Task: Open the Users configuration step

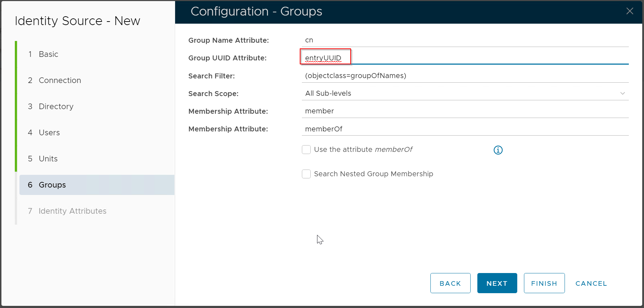Action: click(49, 133)
